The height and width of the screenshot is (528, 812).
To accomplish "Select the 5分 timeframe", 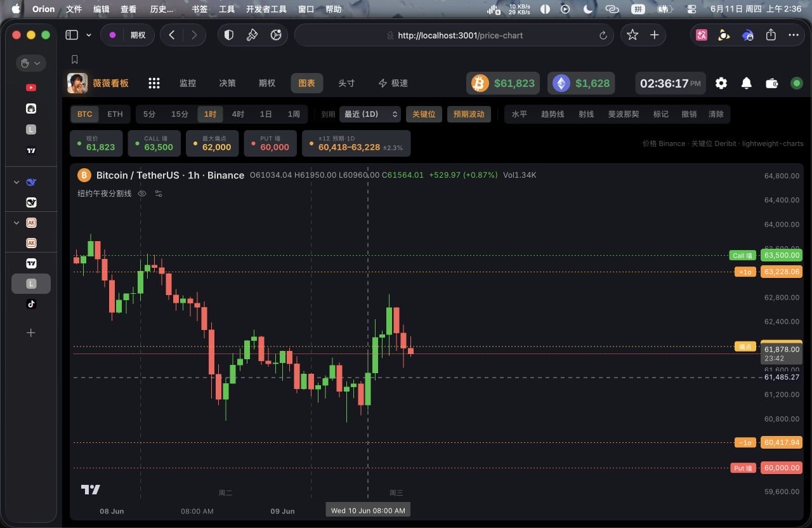I will (149, 114).
